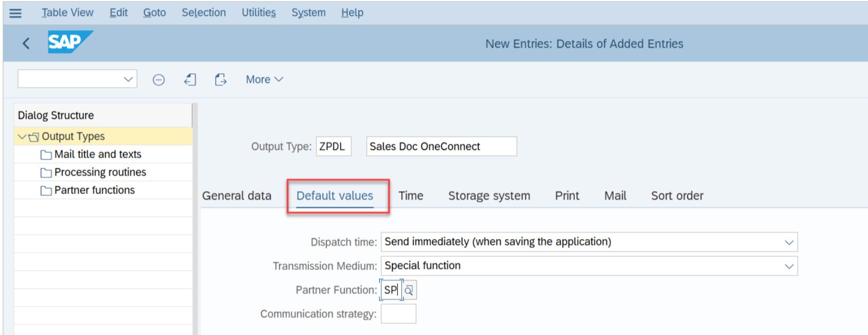This screenshot has height=335, width=868.
Task: Click the SAP logo
Action: (x=70, y=42)
